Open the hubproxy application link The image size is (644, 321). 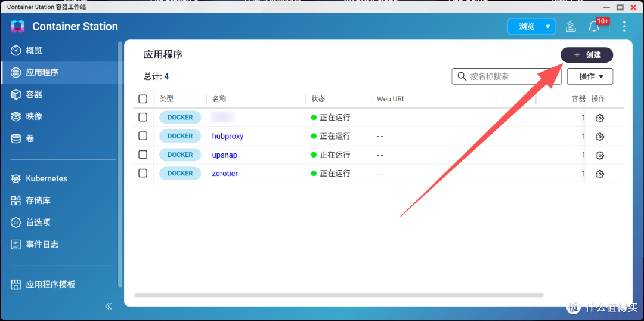tap(228, 136)
